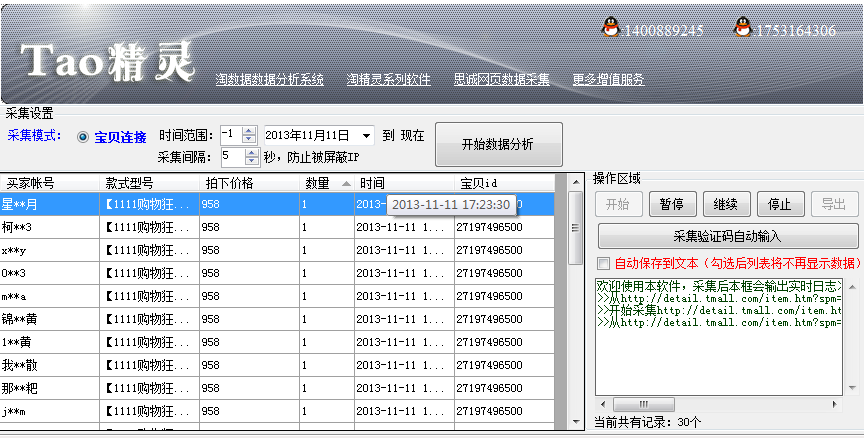Sort by 数量 column header
The width and height of the screenshot is (864, 438).
click(327, 183)
